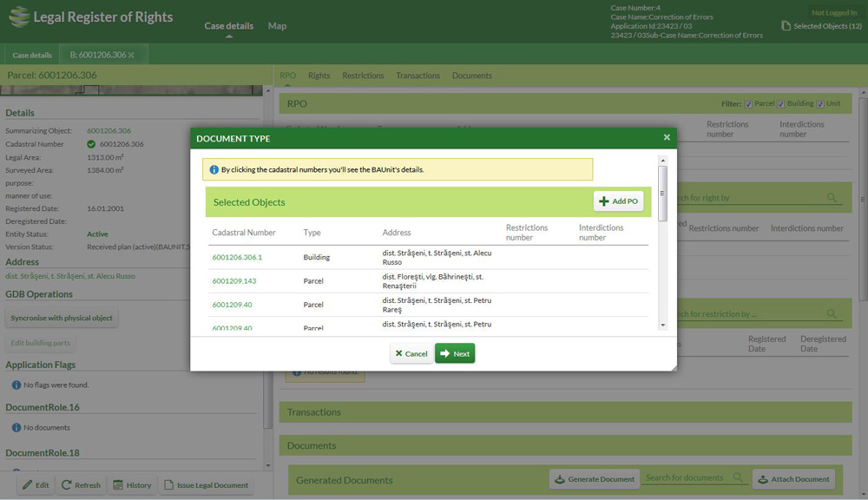Click the dialog scrollbar up arrow

(x=662, y=161)
